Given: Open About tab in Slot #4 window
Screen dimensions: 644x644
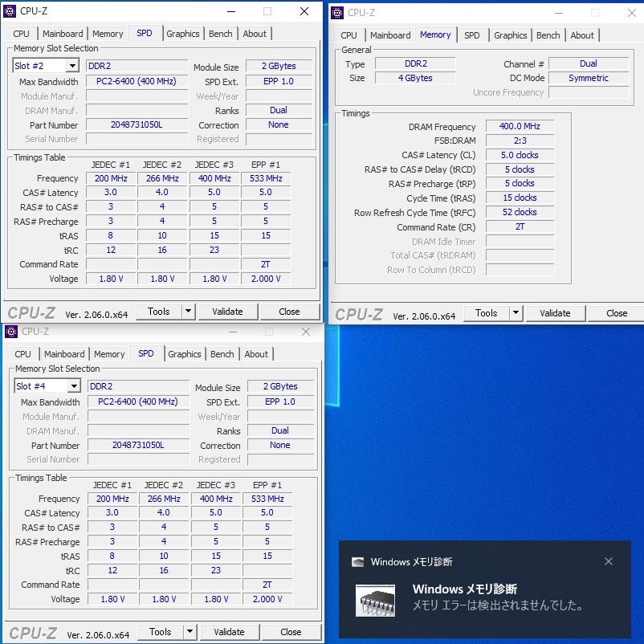Looking at the screenshot, I should point(256,354).
